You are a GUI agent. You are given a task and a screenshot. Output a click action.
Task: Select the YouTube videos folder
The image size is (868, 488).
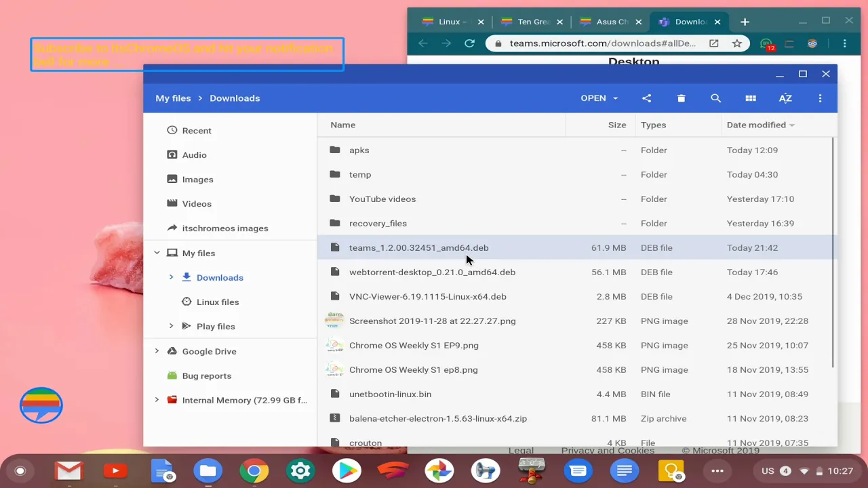click(574, 199)
